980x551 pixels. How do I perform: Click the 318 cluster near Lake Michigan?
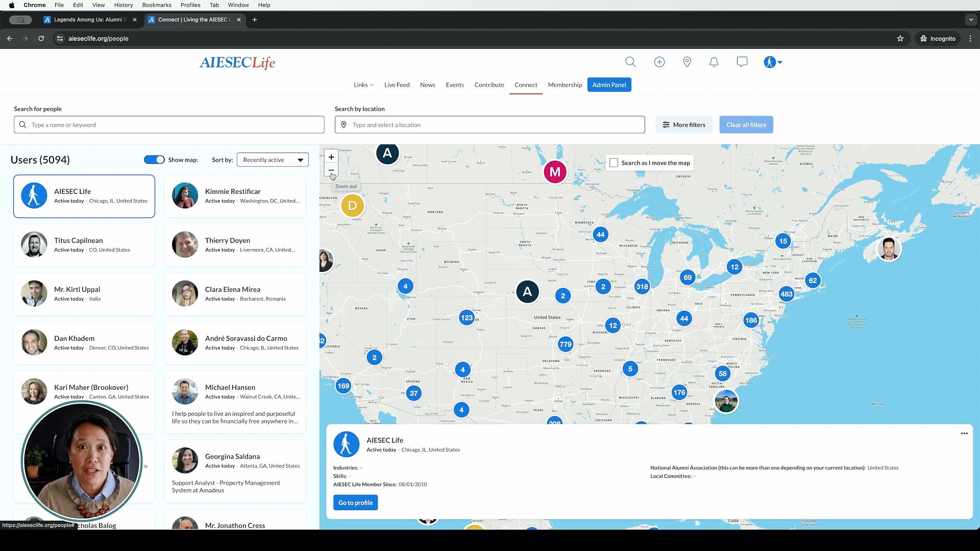pos(642,287)
